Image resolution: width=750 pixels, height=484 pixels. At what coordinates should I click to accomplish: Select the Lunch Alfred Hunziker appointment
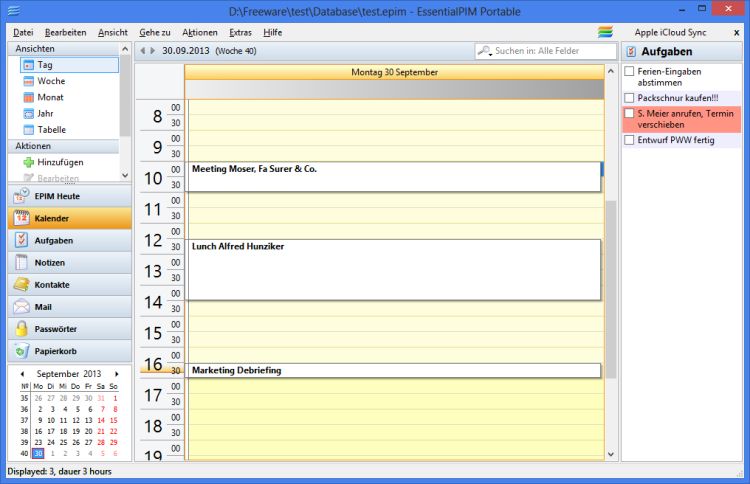click(x=394, y=269)
